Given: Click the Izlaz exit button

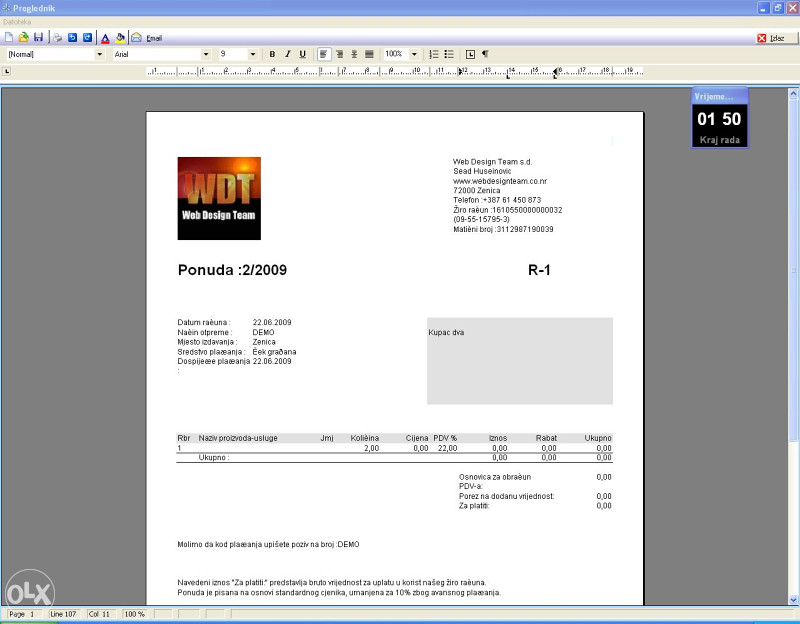Looking at the screenshot, I should (x=777, y=38).
